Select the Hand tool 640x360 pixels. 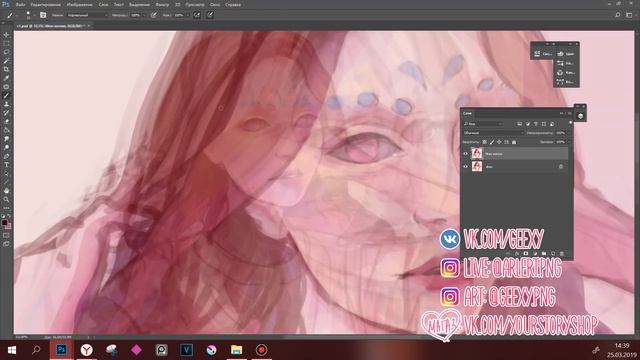tap(6, 191)
